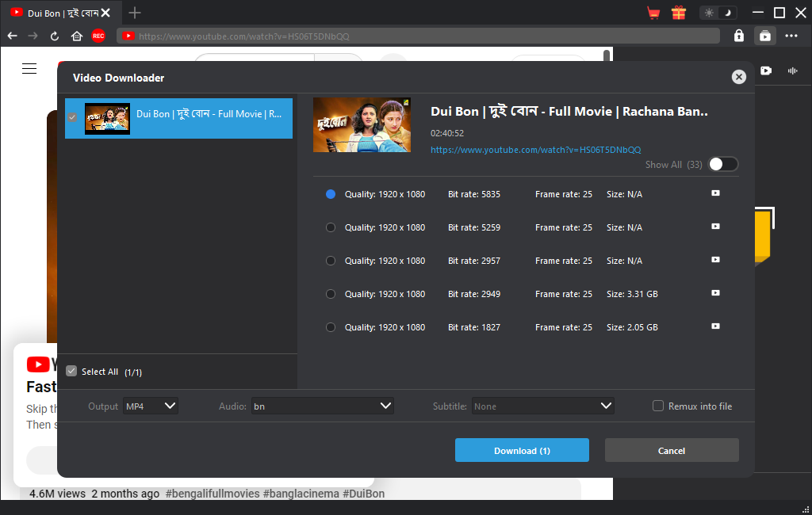
Task: Select quality option with Bit rate 5835
Action: click(x=331, y=194)
